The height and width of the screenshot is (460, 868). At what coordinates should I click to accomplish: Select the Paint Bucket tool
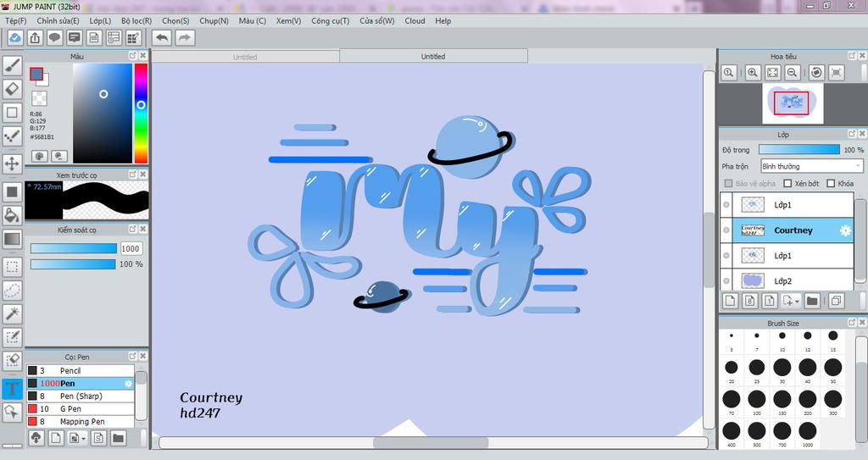[x=12, y=215]
